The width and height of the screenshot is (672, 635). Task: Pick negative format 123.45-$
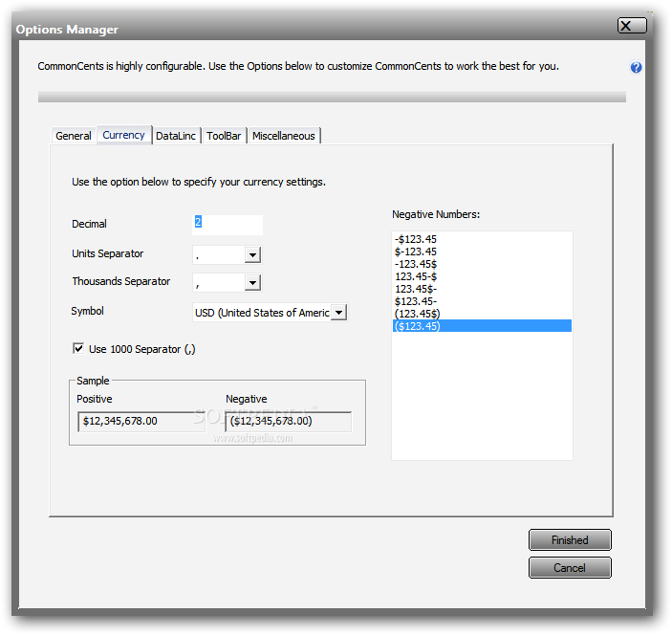tap(482, 276)
